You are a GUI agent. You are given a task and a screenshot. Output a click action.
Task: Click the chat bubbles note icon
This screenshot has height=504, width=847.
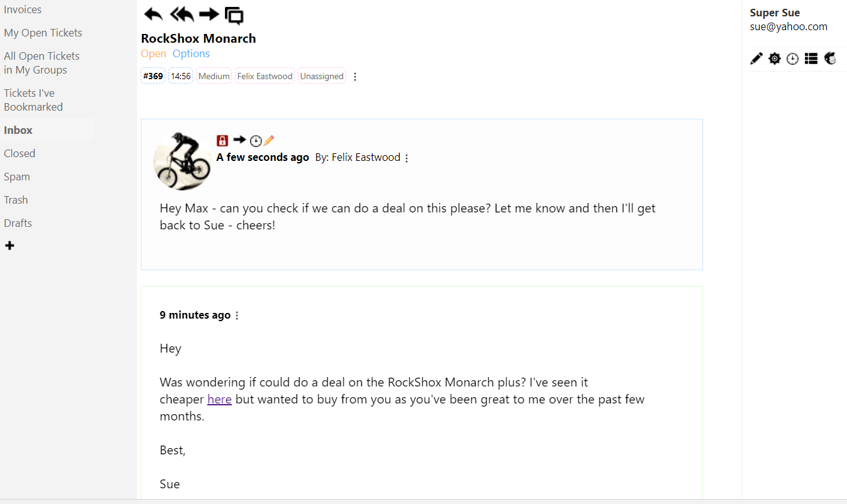[234, 16]
